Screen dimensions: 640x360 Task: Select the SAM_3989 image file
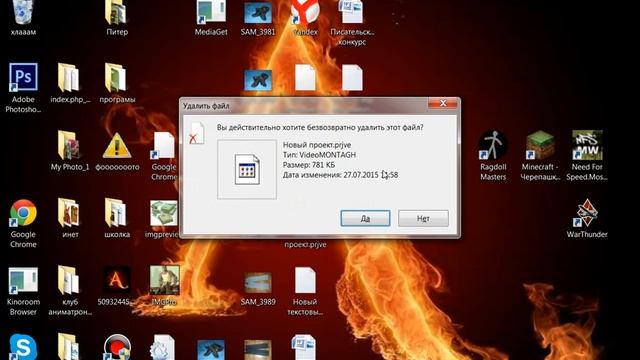pos(258,289)
